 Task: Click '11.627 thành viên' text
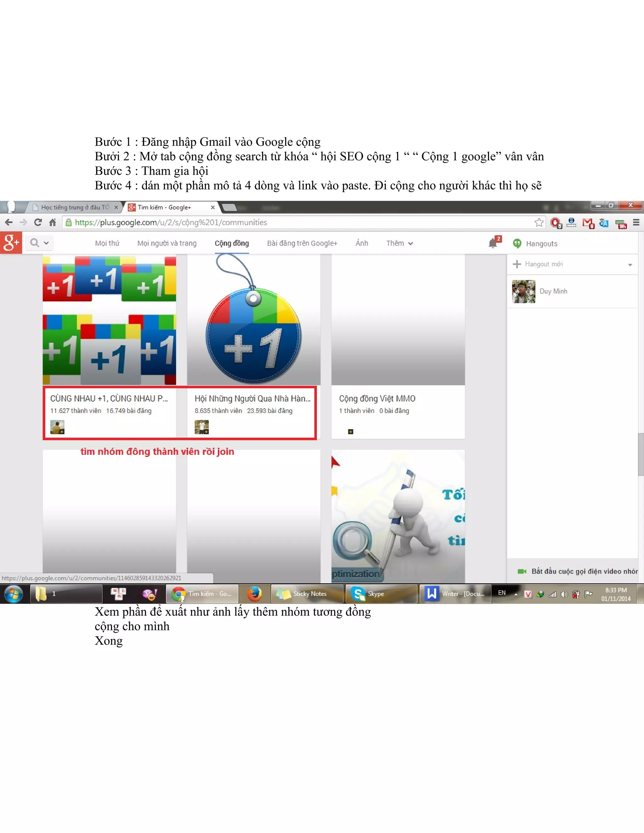tap(75, 411)
